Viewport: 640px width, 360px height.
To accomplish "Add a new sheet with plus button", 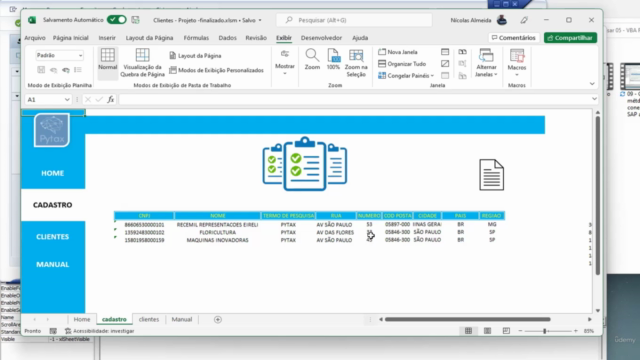I will (218, 320).
